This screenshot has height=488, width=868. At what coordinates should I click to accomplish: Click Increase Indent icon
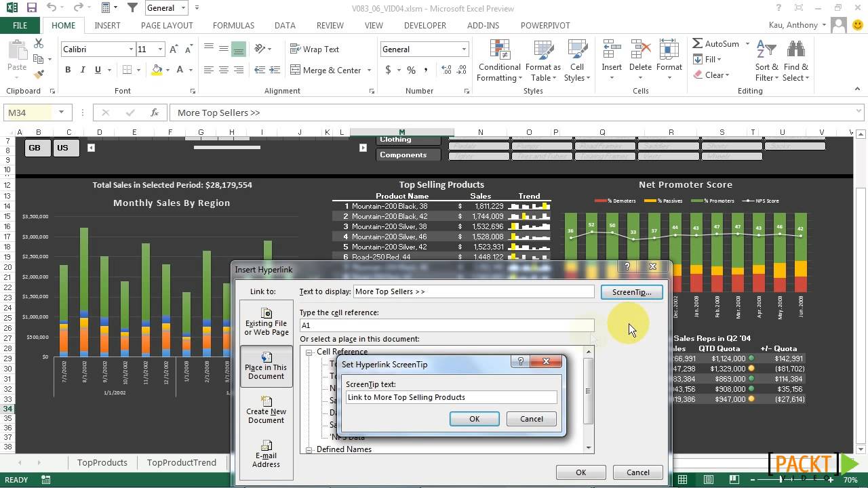276,70
